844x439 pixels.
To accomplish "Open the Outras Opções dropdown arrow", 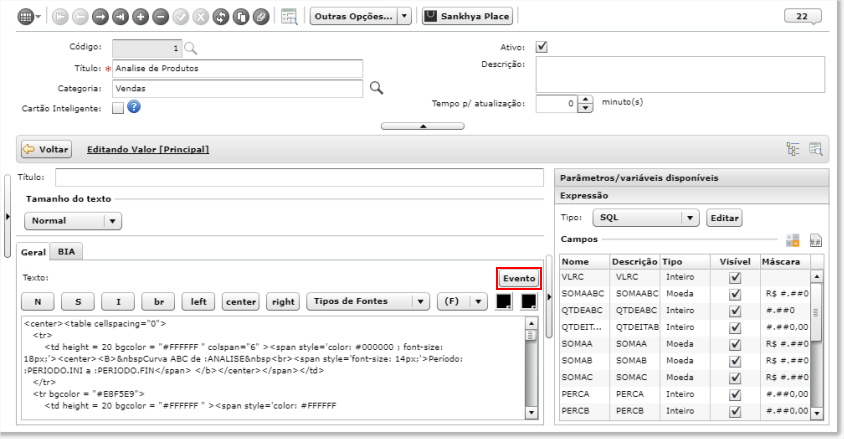I will (x=404, y=16).
